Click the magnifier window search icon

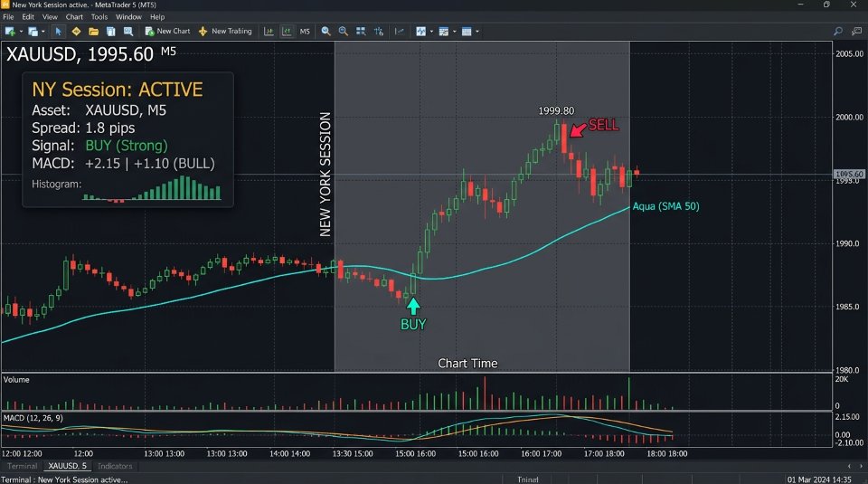point(128,32)
